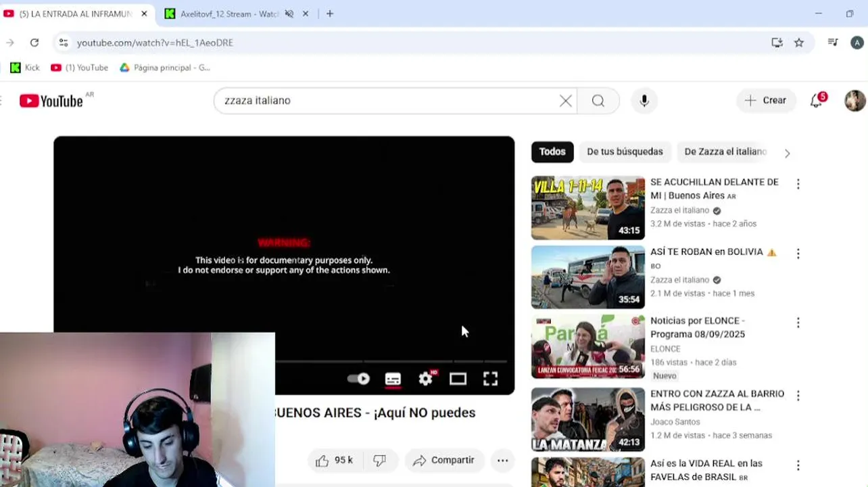Enter fullscreen in the video player
868x487 pixels.
[x=491, y=379]
